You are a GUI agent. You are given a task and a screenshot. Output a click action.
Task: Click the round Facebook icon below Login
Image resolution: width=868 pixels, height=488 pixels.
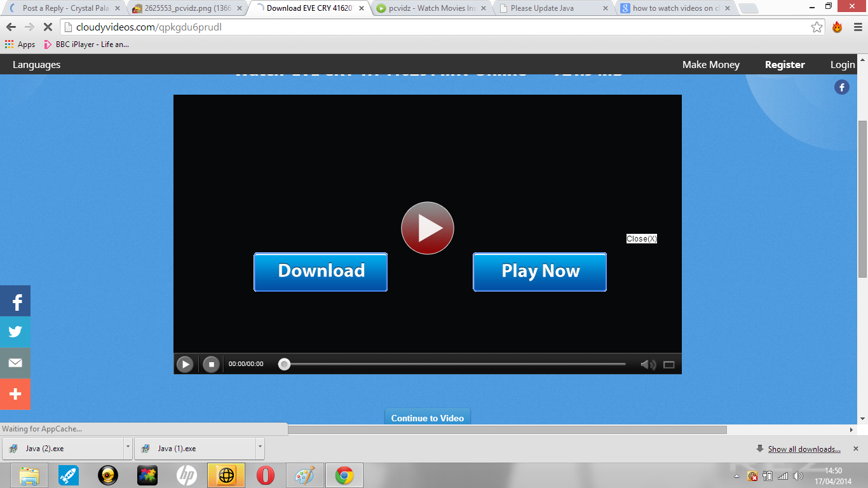[841, 88]
